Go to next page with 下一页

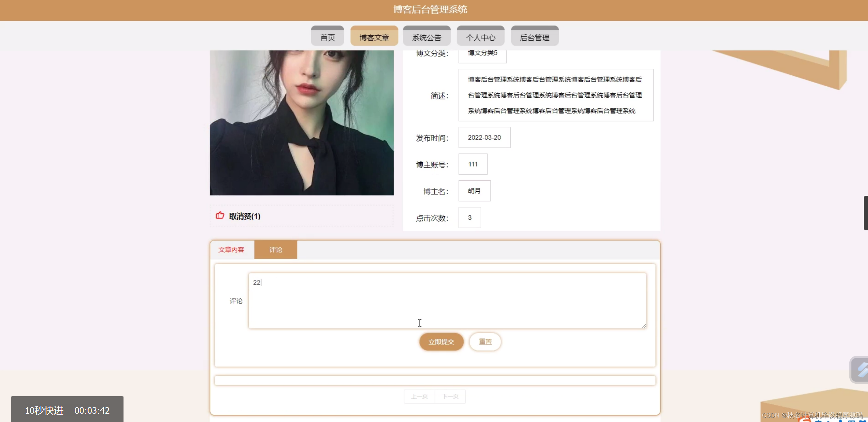pos(450,396)
